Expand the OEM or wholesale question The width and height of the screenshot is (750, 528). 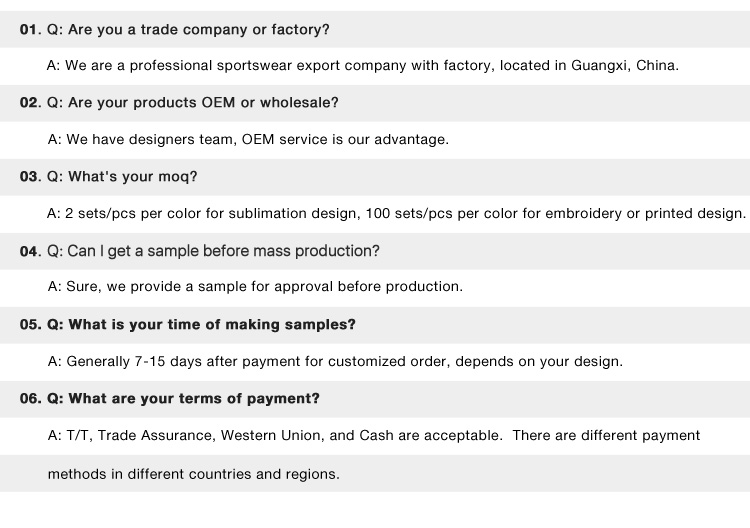coord(193,103)
